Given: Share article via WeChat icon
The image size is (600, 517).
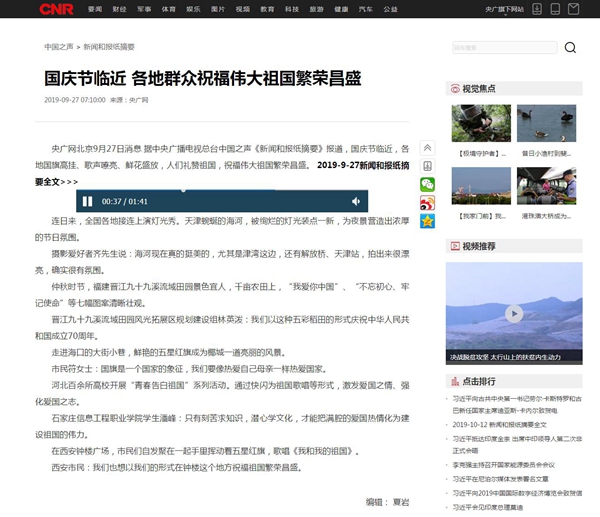Looking at the screenshot, I should 427,184.
